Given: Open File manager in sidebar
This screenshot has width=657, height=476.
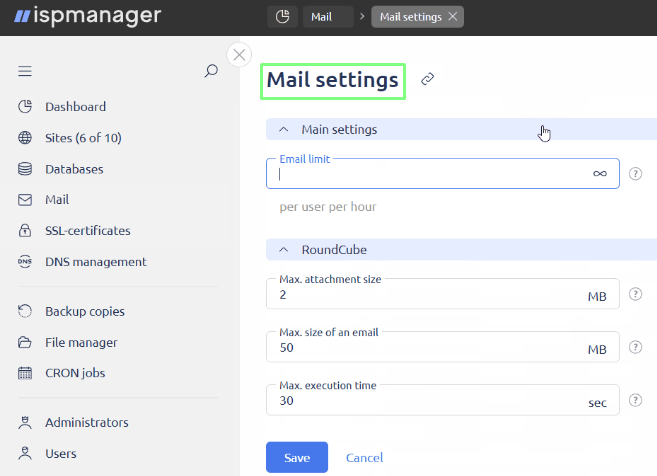Looking at the screenshot, I should tap(81, 342).
